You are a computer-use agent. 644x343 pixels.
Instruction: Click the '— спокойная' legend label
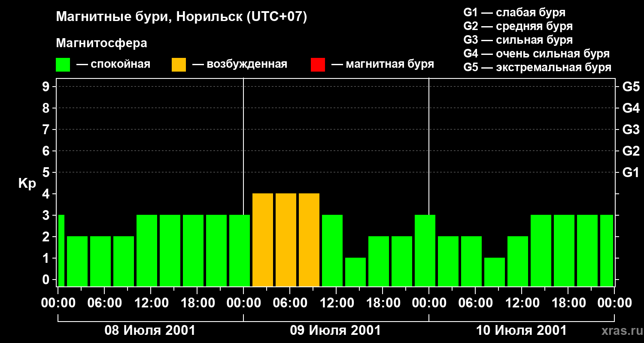click(x=113, y=64)
